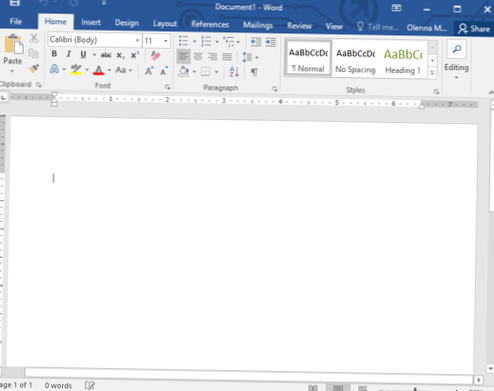494x391 pixels.
Task: Open Paragraph dialog launcher
Action: (x=275, y=89)
